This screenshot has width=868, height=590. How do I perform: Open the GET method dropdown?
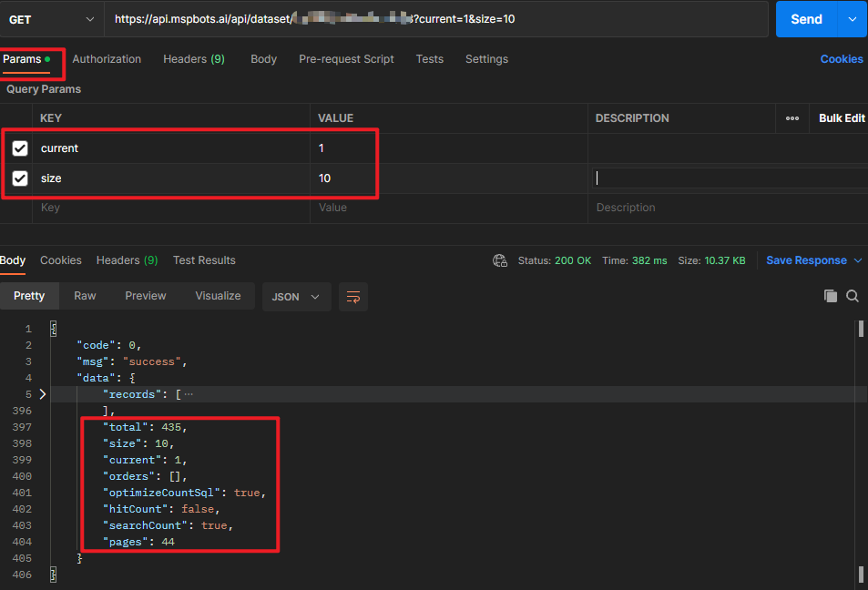(51, 19)
